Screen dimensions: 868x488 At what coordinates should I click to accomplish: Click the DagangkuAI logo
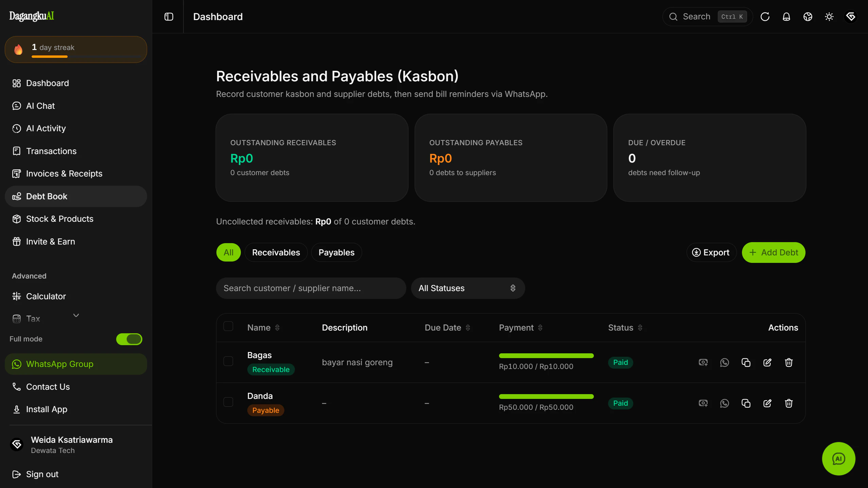32,16
